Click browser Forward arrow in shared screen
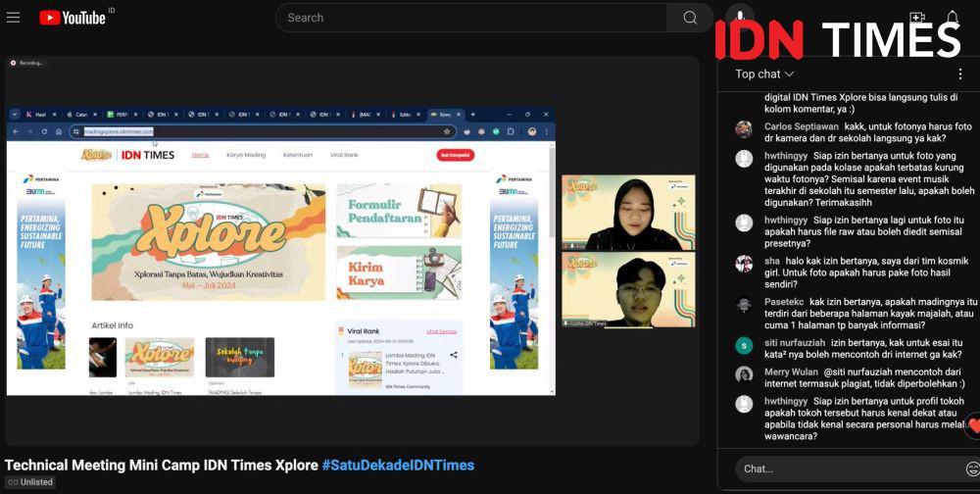Image resolution: width=980 pixels, height=494 pixels. point(29,132)
